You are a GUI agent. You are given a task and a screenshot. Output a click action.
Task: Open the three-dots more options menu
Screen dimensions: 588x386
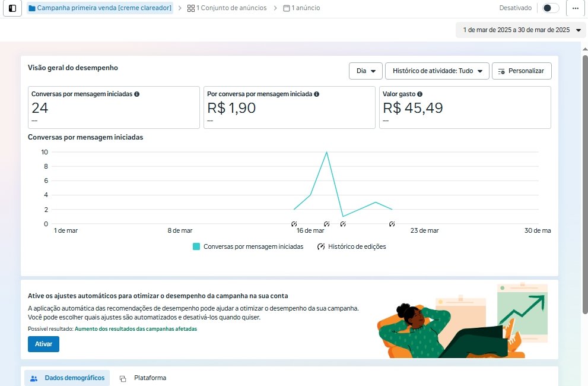[x=575, y=8]
